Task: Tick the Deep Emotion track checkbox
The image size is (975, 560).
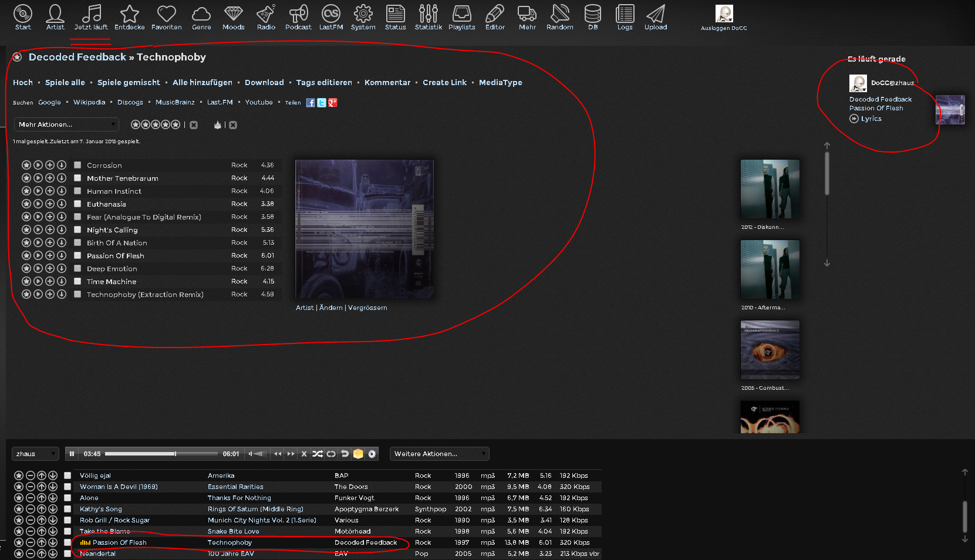Action: pyautogui.click(x=77, y=269)
